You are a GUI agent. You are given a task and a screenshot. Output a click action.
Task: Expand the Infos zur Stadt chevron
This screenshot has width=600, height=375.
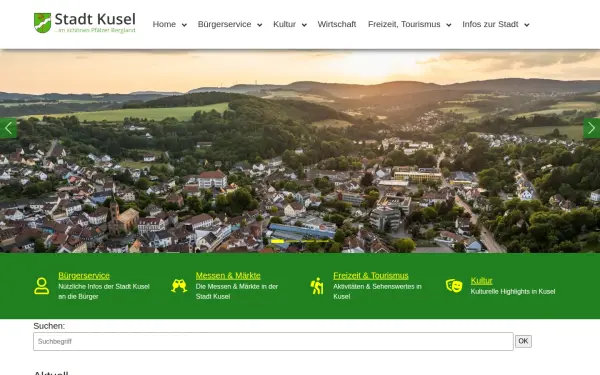(527, 25)
